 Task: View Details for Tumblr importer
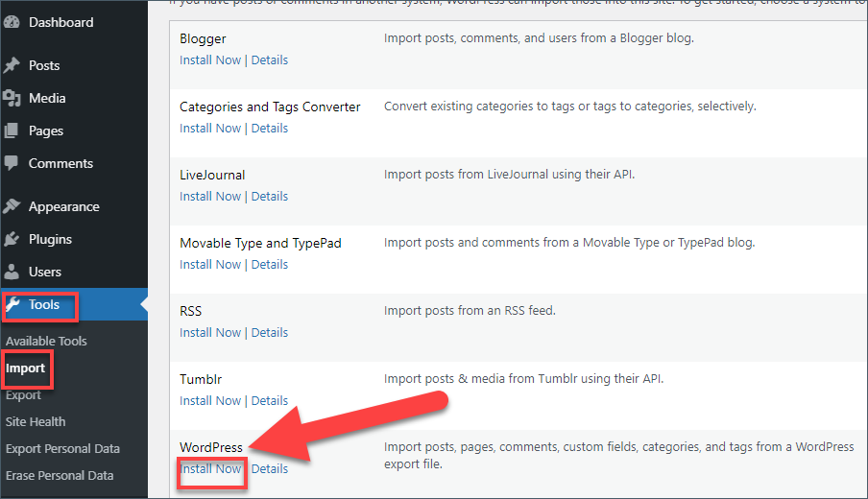[x=270, y=400]
